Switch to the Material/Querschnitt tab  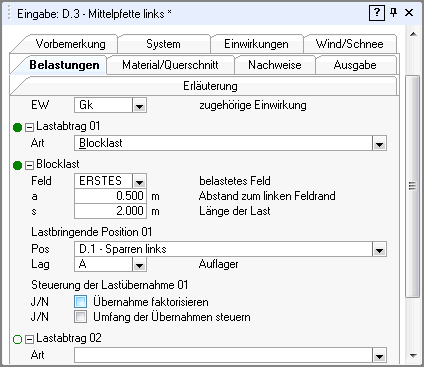[x=170, y=65]
